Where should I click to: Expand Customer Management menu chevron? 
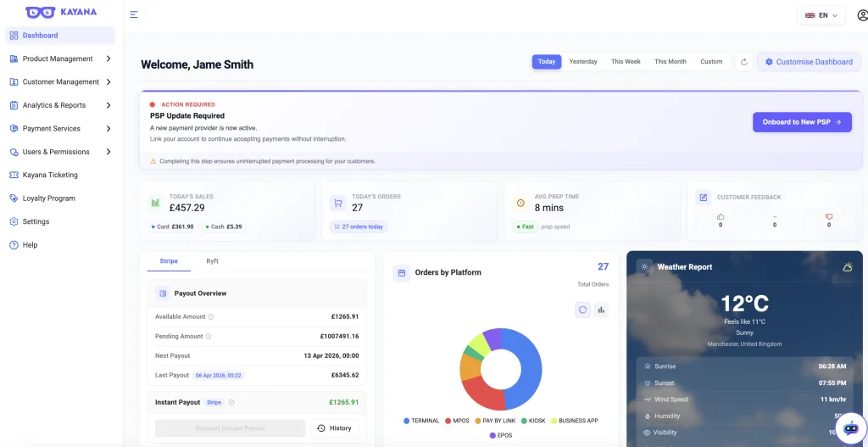point(108,82)
